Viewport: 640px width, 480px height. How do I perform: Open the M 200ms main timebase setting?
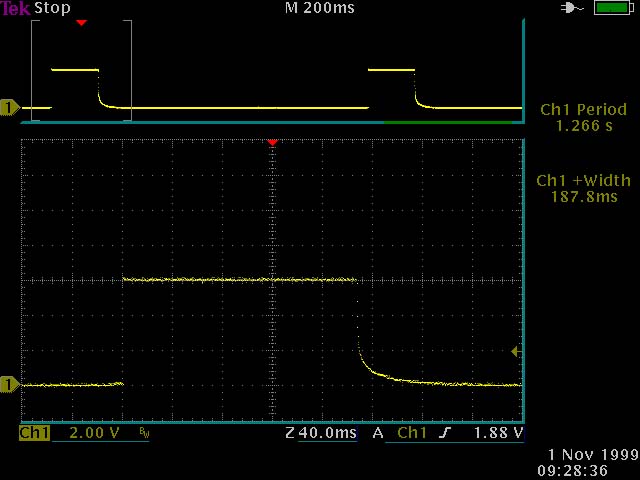coord(319,8)
